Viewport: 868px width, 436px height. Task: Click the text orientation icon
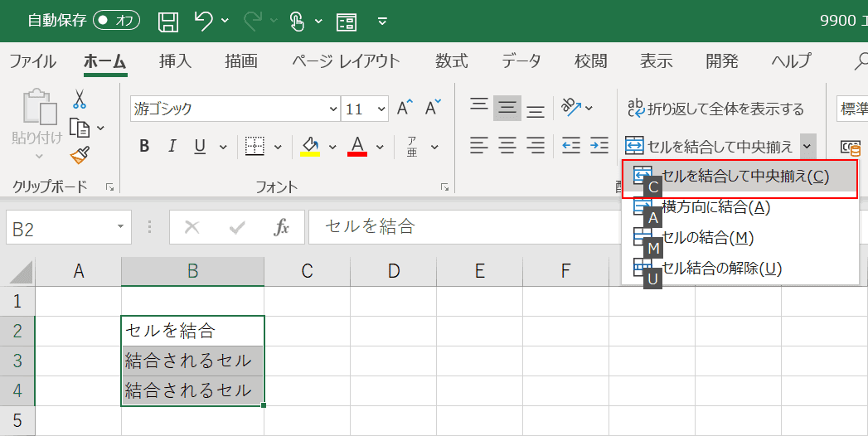coord(570,107)
